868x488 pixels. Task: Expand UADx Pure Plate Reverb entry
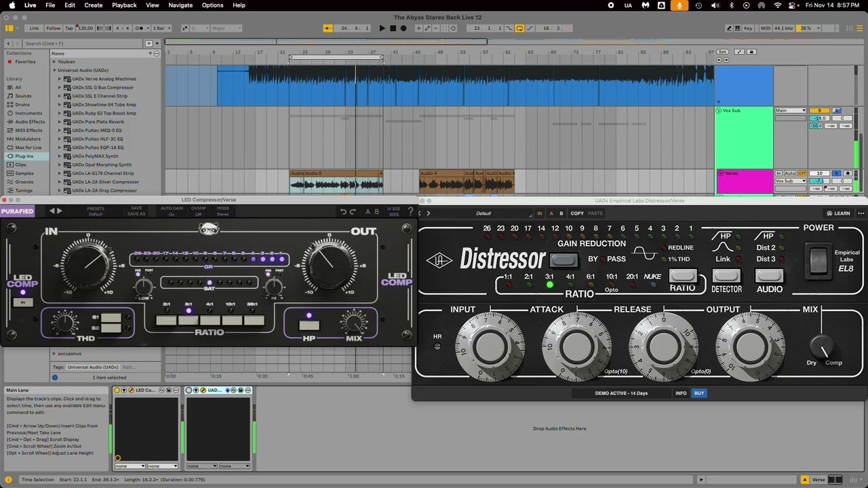click(x=60, y=122)
